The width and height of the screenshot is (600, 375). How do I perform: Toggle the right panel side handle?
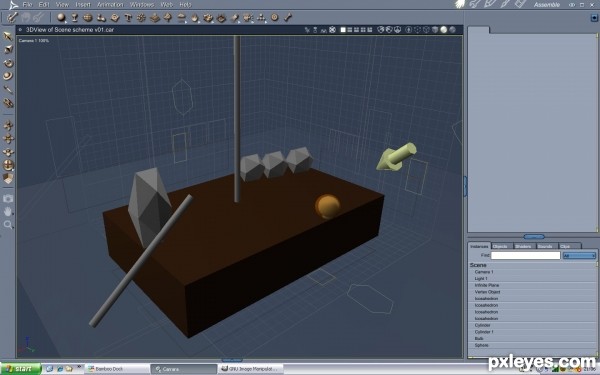[x=465, y=186]
